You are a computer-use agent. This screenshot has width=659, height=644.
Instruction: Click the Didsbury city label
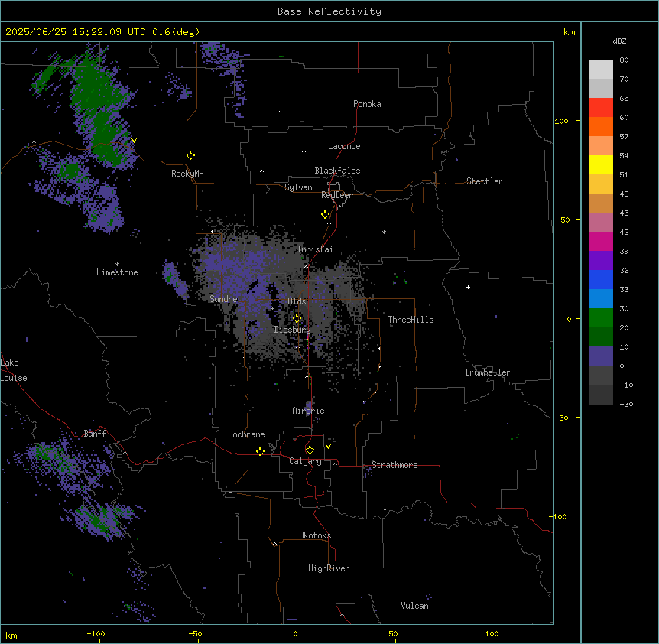click(292, 330)
